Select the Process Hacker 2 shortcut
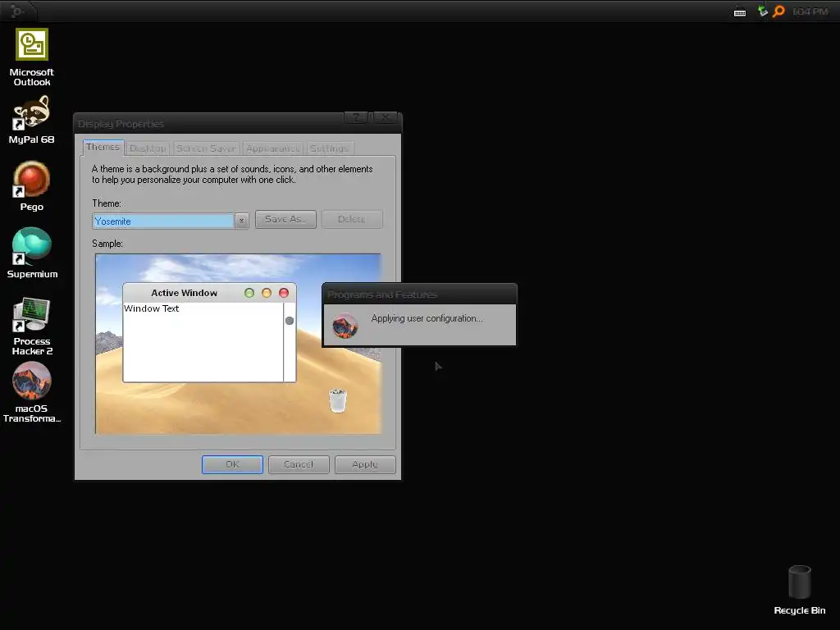 pyautogui.click(x=32, y=326)
